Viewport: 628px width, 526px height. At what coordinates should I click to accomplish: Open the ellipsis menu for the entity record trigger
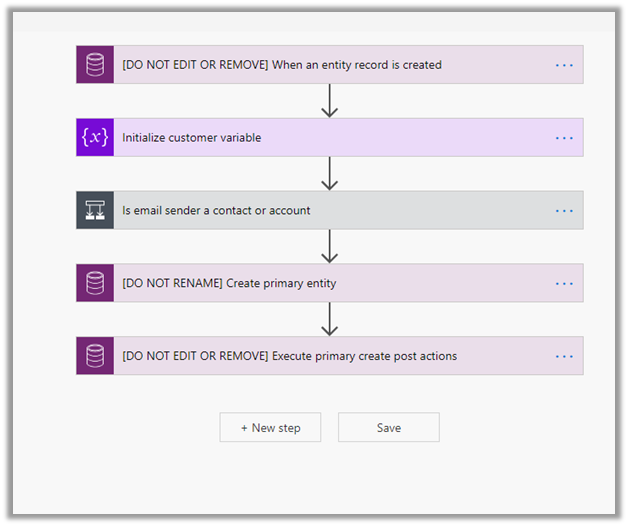[x=564, y=65]
